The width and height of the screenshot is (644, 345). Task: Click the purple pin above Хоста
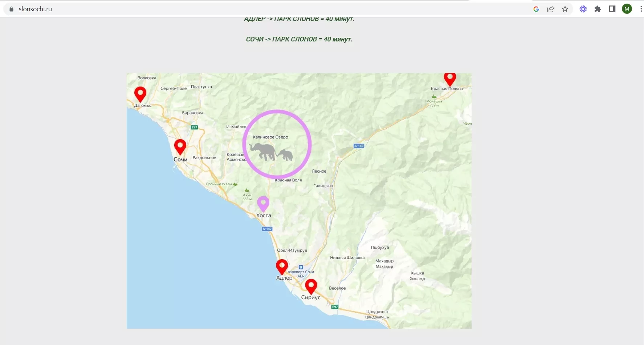[263, 203]
